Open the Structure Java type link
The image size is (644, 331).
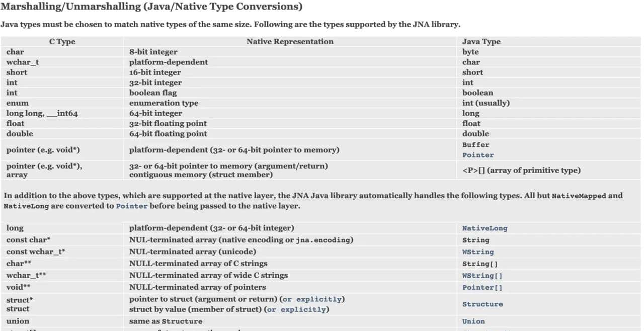point(482,304)
